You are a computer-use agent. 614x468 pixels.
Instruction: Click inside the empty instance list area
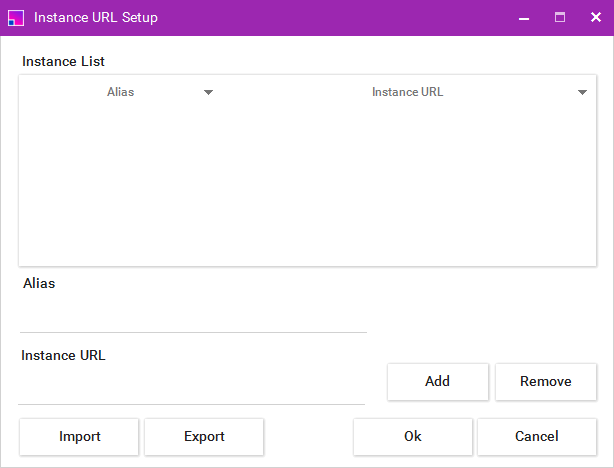click(307, 185)
